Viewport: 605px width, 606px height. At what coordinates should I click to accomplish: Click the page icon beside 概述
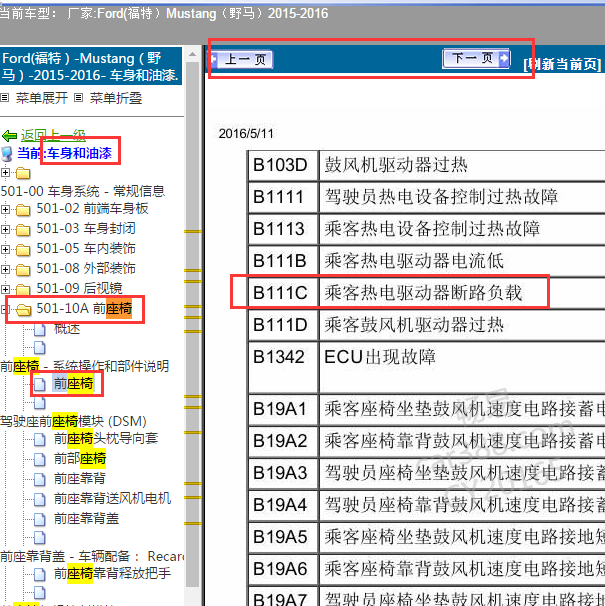point(39,329)
